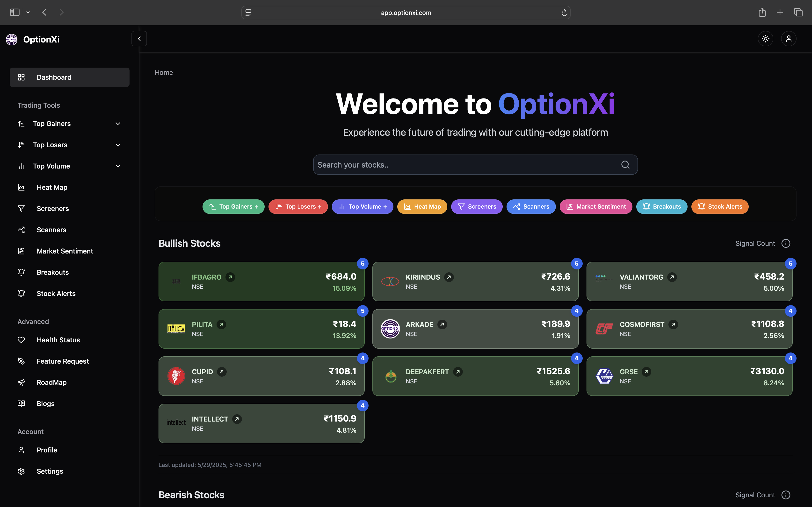The image size is (812, 507).
Task: Click the search magnifier icon
Action: (625, 165)
